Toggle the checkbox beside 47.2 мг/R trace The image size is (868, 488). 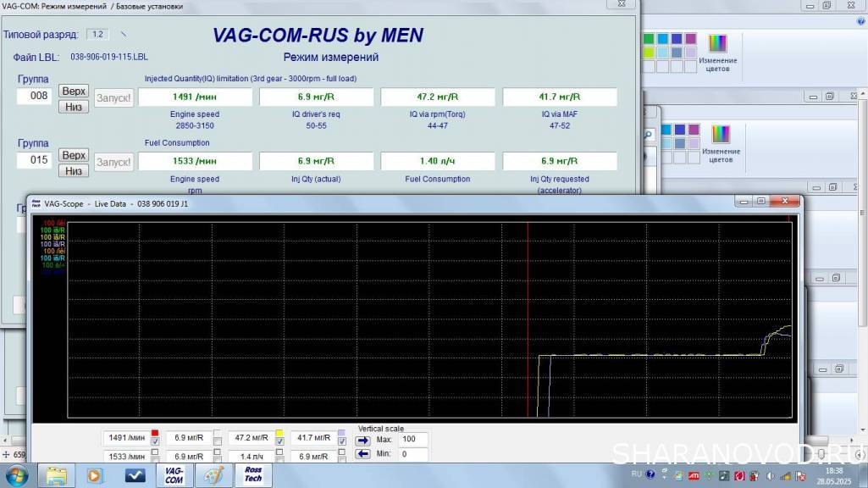tap(279, 441)
